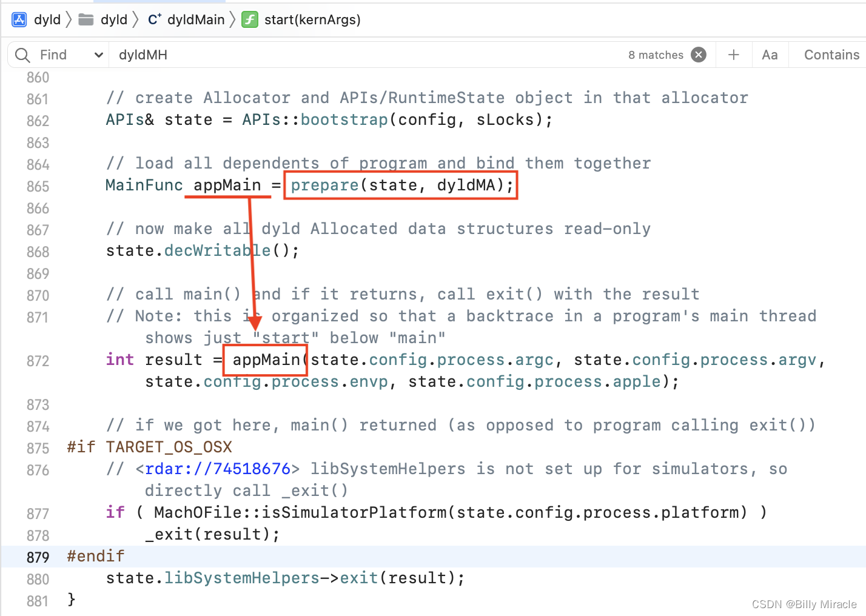Click the function icon beside start(kernArgs)
Image resolution: width=866 pixels, height=616 pixels.
click(x=250, y=20)
